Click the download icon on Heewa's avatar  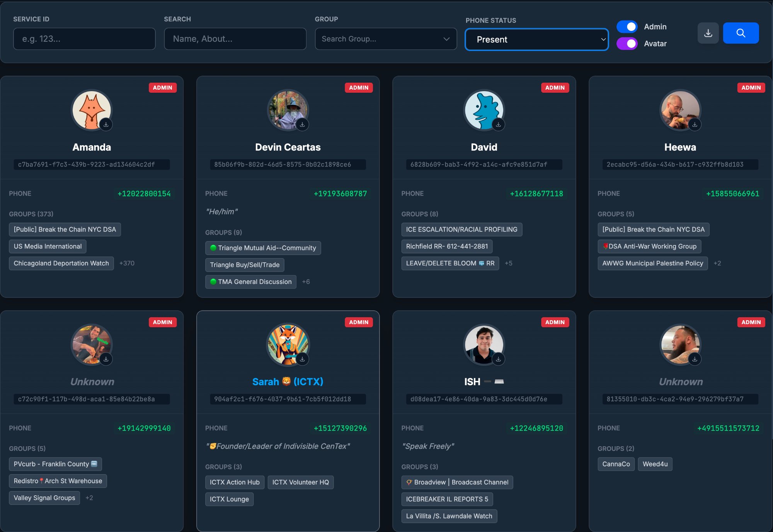(x=695, y=124)
